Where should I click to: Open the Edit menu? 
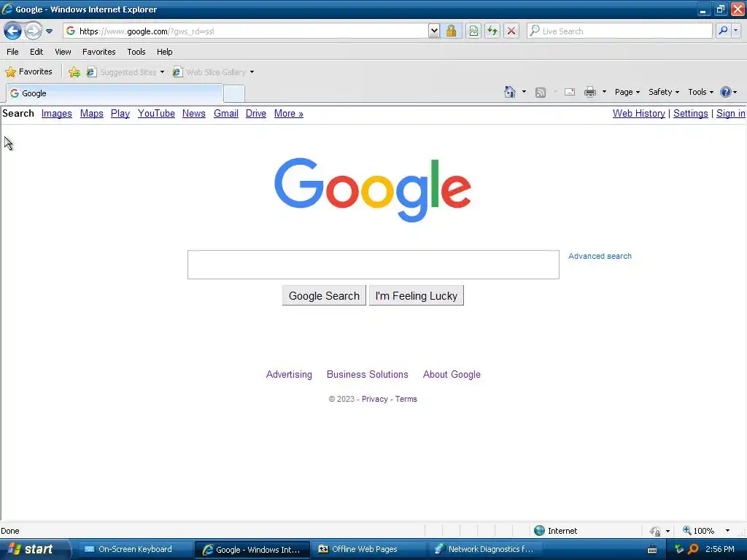36,52
